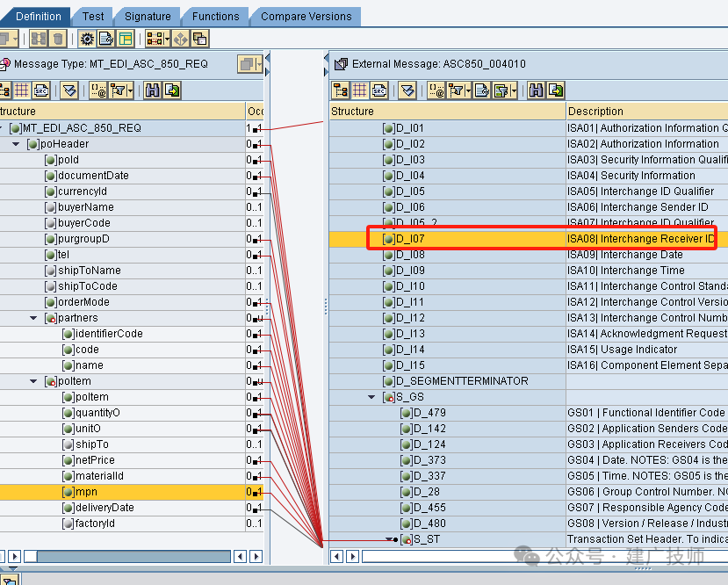Toggle the grid table view in target toolbar

(x=360, y=90)
